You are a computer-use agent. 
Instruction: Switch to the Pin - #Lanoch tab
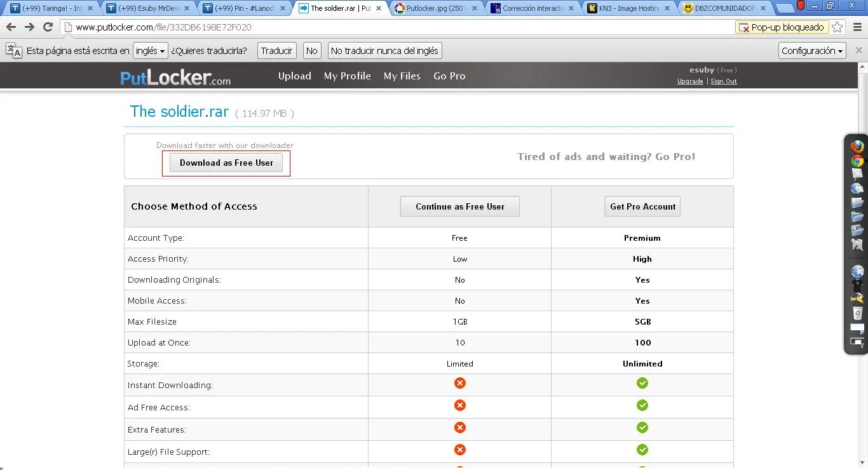[x=244, y=8]
